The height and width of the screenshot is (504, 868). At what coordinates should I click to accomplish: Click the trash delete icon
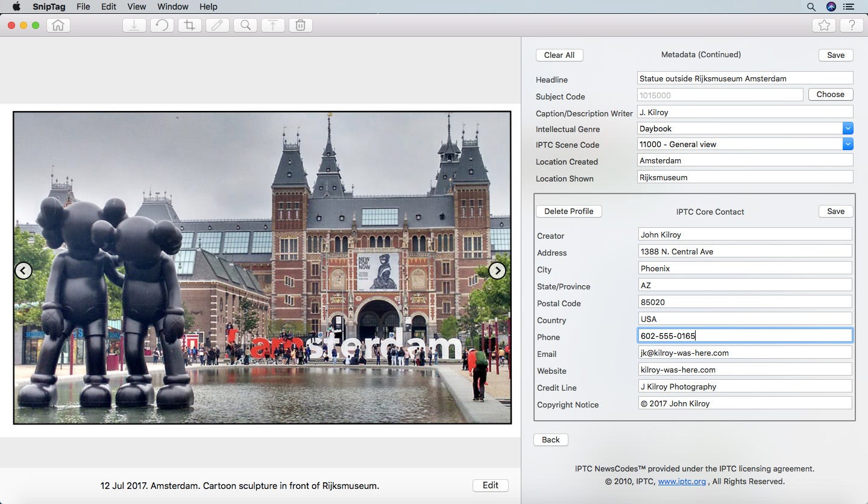[x=300, y=25]
